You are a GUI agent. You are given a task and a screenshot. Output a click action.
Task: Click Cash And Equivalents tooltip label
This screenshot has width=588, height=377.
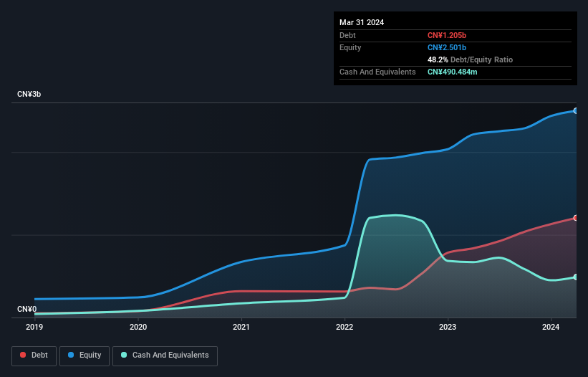coord(377,72)
